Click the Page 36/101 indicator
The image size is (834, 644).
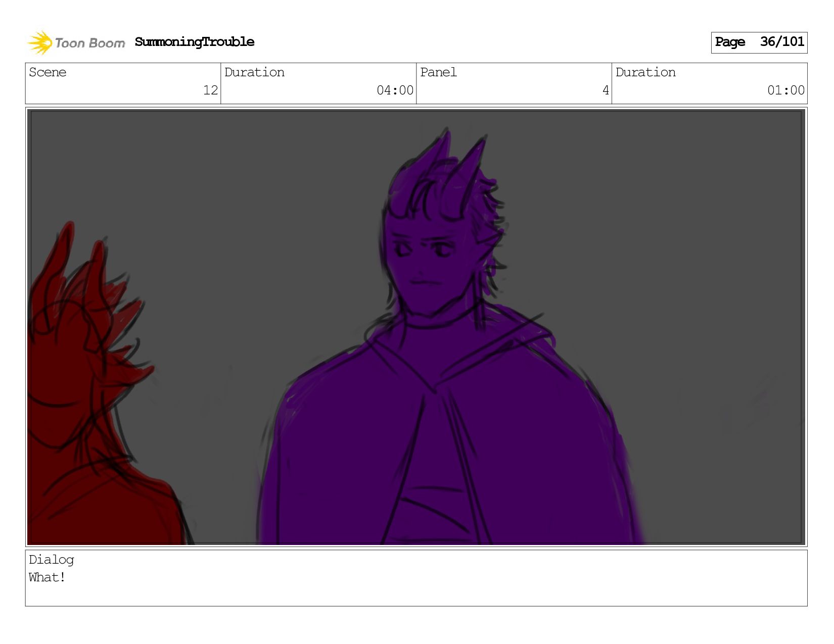point(759,42)
